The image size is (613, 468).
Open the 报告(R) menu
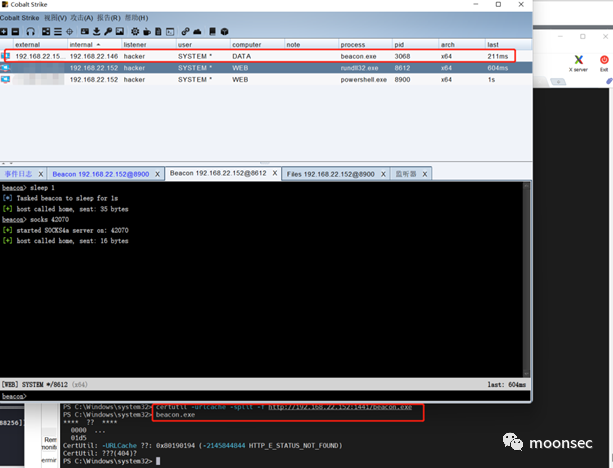tap(109, 18)
